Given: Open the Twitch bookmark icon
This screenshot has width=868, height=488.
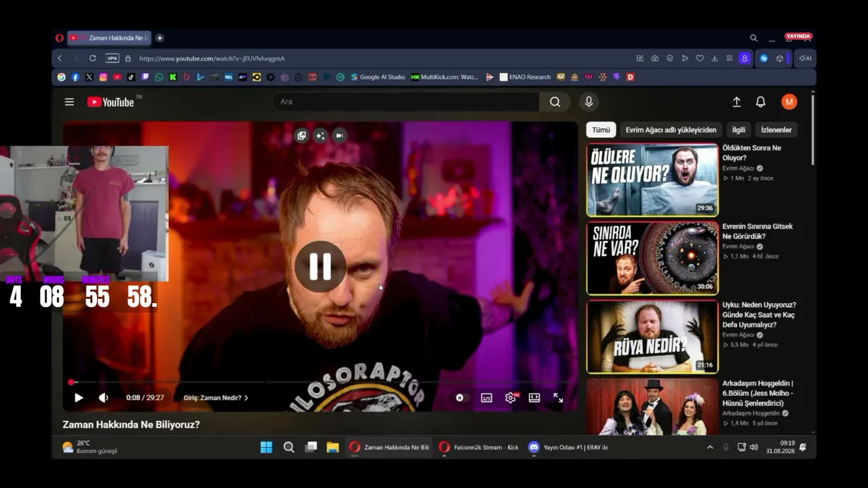Looking at the screenshot, I should [x=145, y=77].
